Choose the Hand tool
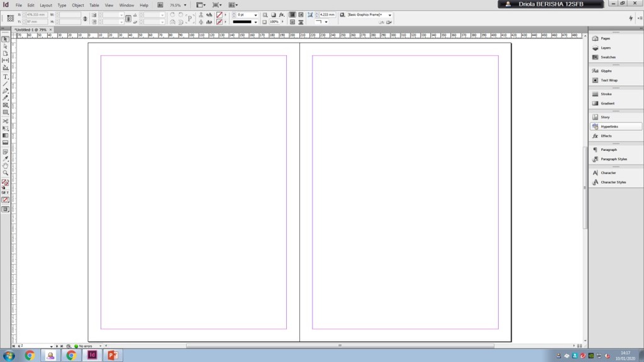644x362 pixels. (6, 166)
